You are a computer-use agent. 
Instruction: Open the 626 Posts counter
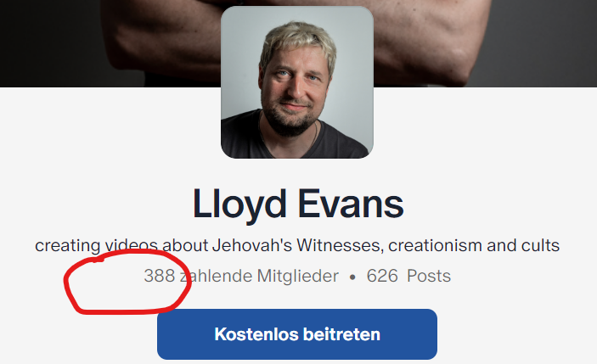tap(408, 276)
